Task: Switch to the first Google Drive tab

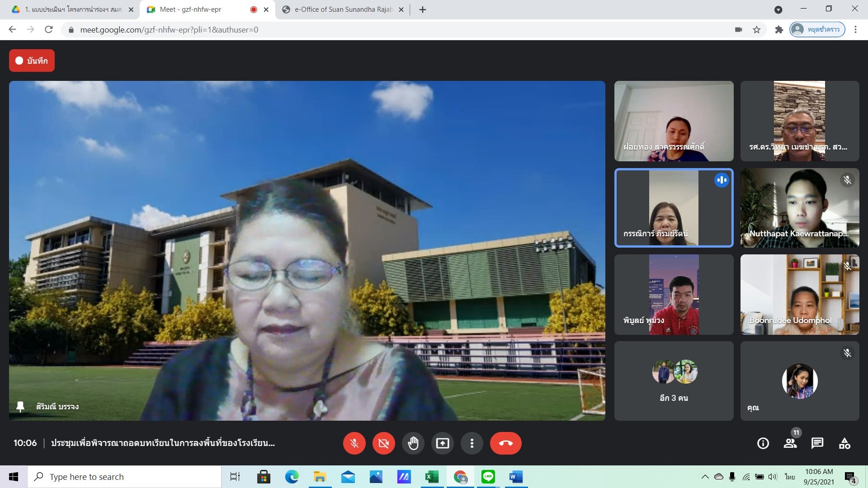Action: (x=72, y=9)
